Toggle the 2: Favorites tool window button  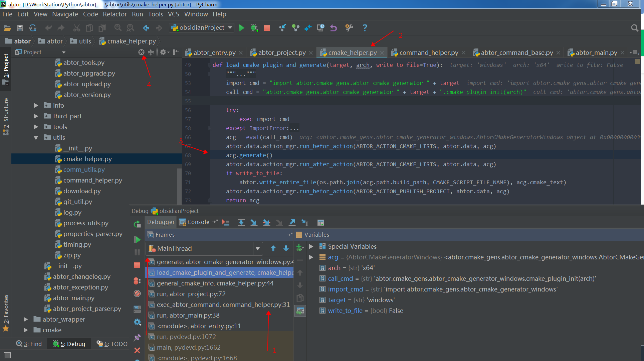(x=6, y=313)
